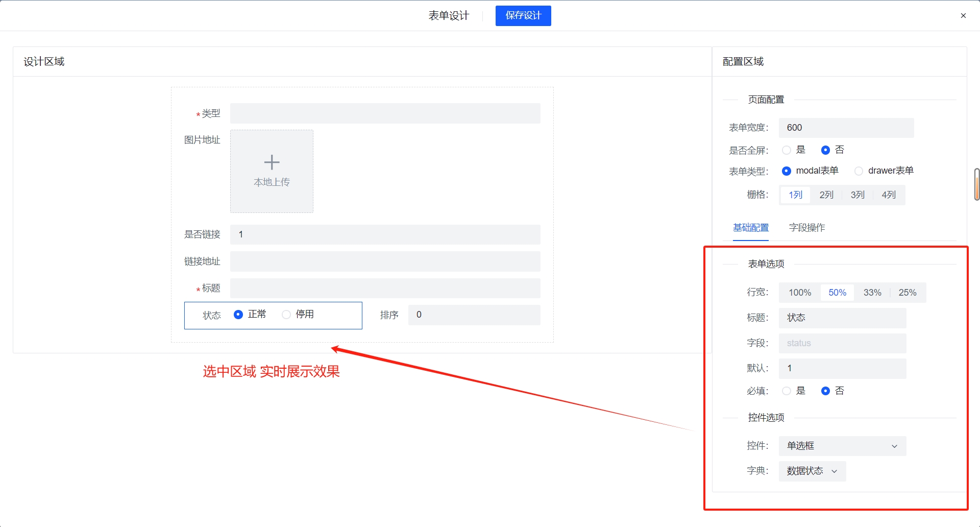This screenshot has width=980, height=527.
Task: Select 停用 status in the form preview
Action: click(x=286, y=315)
